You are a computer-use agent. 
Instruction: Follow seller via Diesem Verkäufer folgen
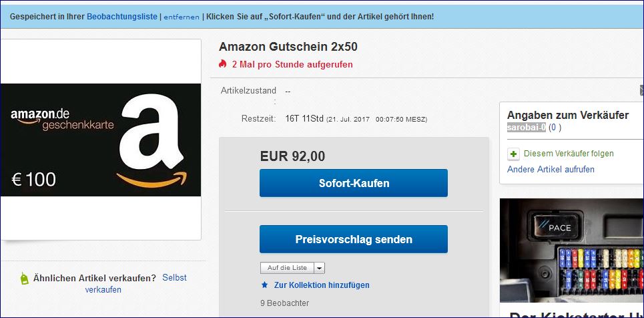(x=569, y=154)
